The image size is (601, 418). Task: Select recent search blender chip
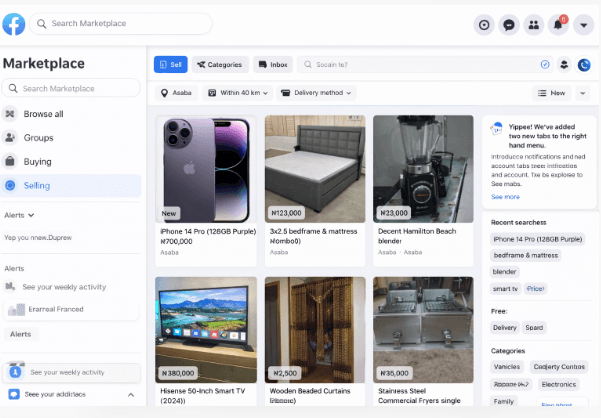[504, 272]
